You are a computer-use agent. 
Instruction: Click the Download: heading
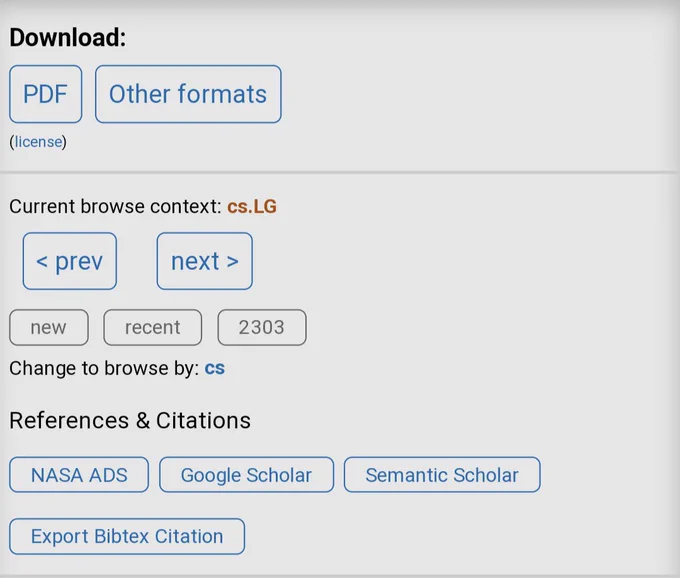[x=68, y=38]
